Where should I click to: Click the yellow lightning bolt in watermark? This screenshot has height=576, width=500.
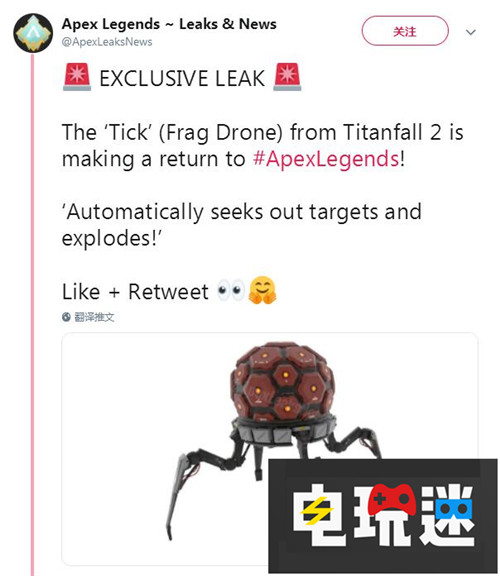[x=317, y=511]
